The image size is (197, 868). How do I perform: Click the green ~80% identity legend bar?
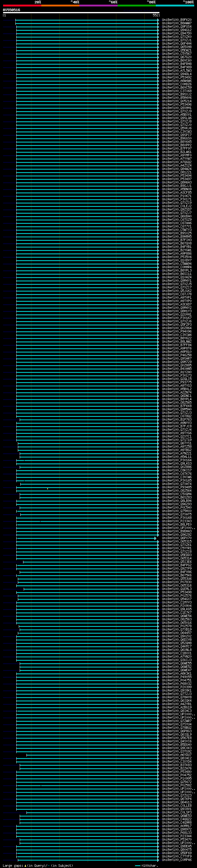[x=137, y=6]
